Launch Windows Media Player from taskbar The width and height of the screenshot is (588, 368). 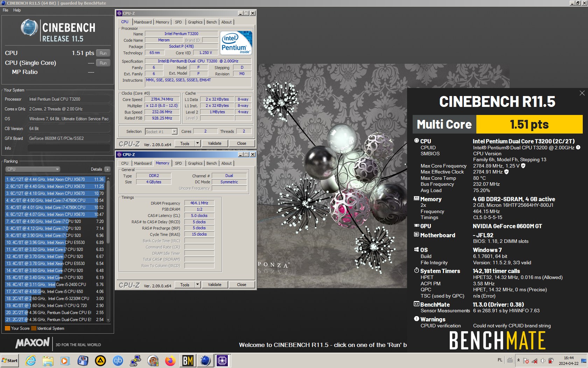pyautogui.click(x=65, y=360)
